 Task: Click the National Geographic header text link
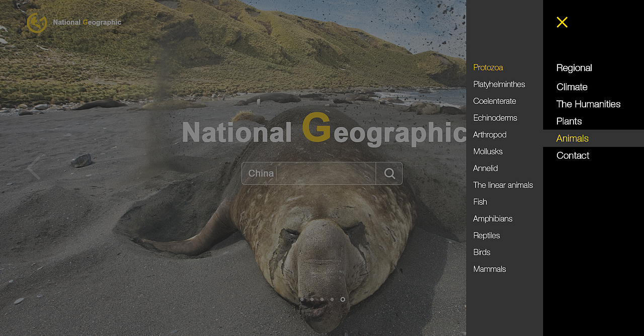(87, 23)
